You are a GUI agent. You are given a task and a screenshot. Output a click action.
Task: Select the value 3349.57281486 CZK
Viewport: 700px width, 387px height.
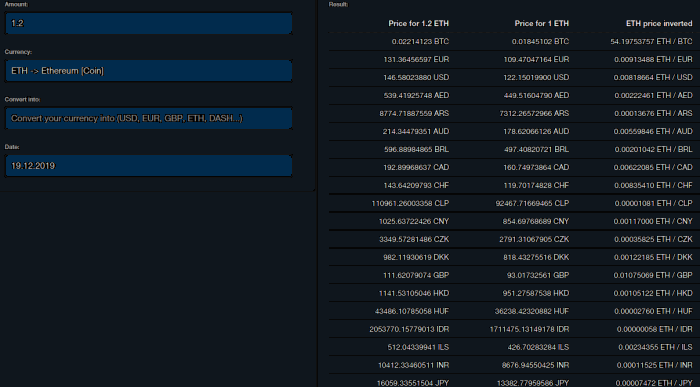(x=414, y=239)
